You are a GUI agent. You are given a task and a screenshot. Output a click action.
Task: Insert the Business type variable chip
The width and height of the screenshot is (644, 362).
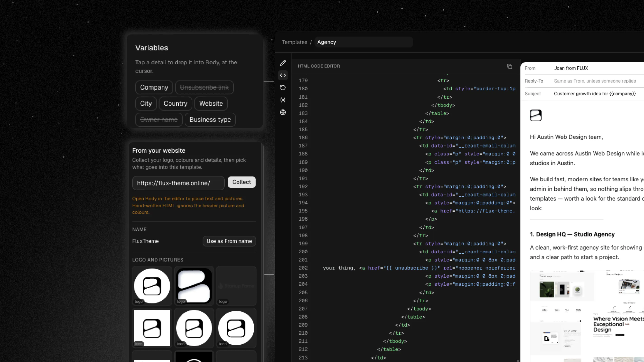pos(210,119)
